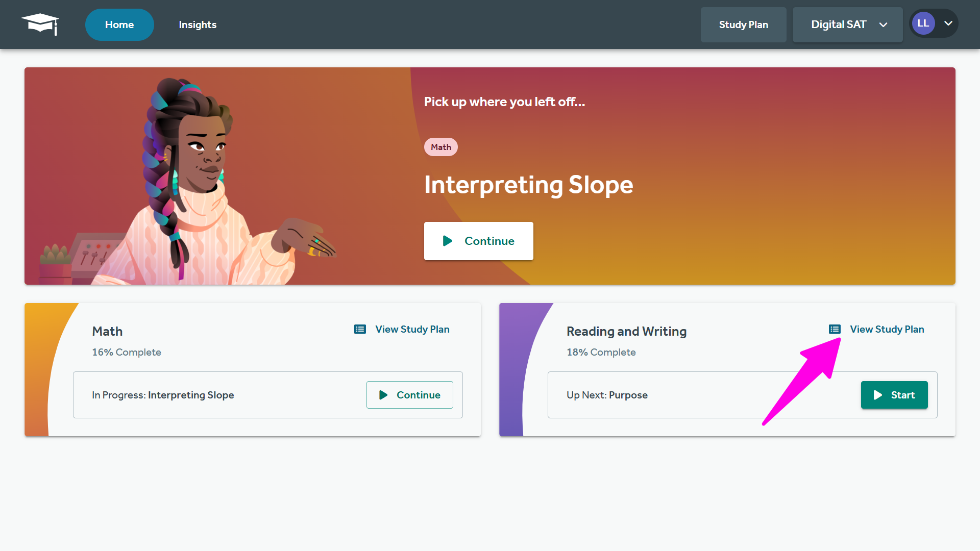
Task: Continue Interpreting Slope from Math card
Action: (x=409, y=395)
